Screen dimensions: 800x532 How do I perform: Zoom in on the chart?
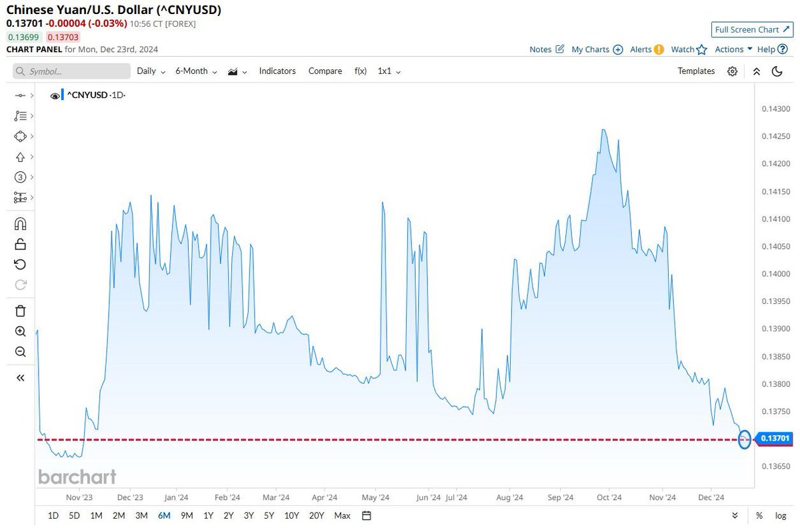[x=20, y=331]
